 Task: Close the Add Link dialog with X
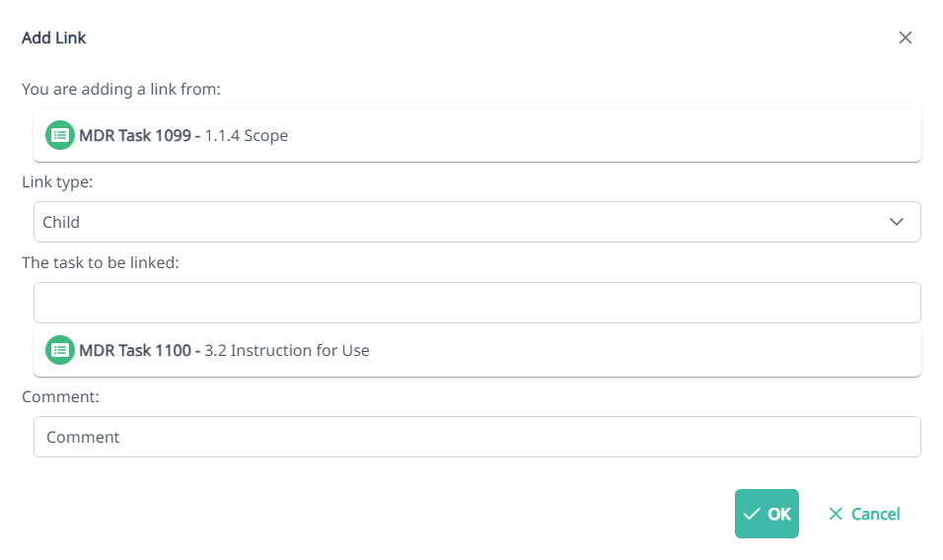click(905, 38)
